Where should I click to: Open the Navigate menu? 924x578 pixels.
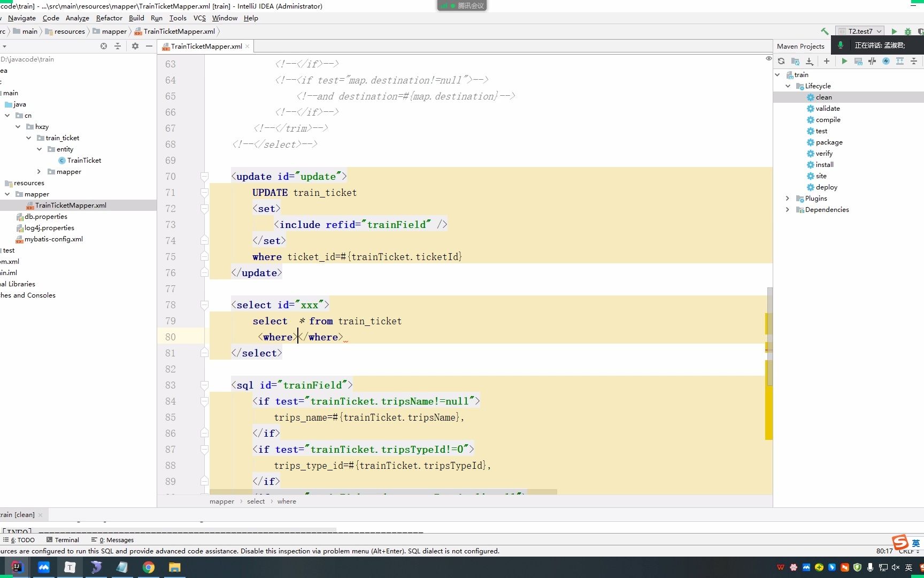[22, 18]
